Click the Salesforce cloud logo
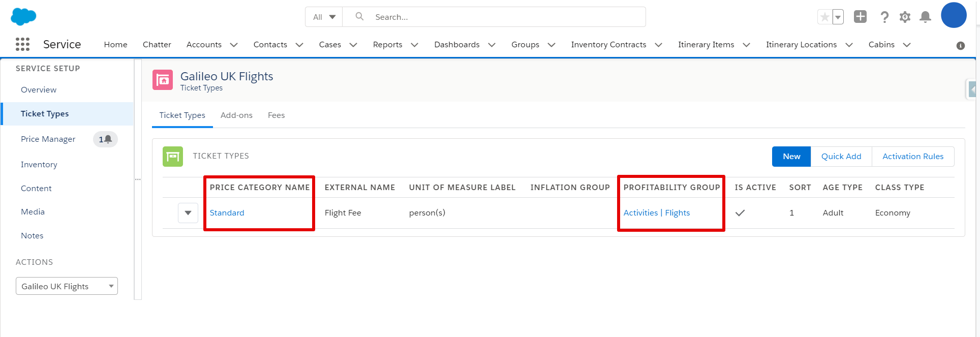The width and height of the screenshot is (980, 337). click(23, 16)
